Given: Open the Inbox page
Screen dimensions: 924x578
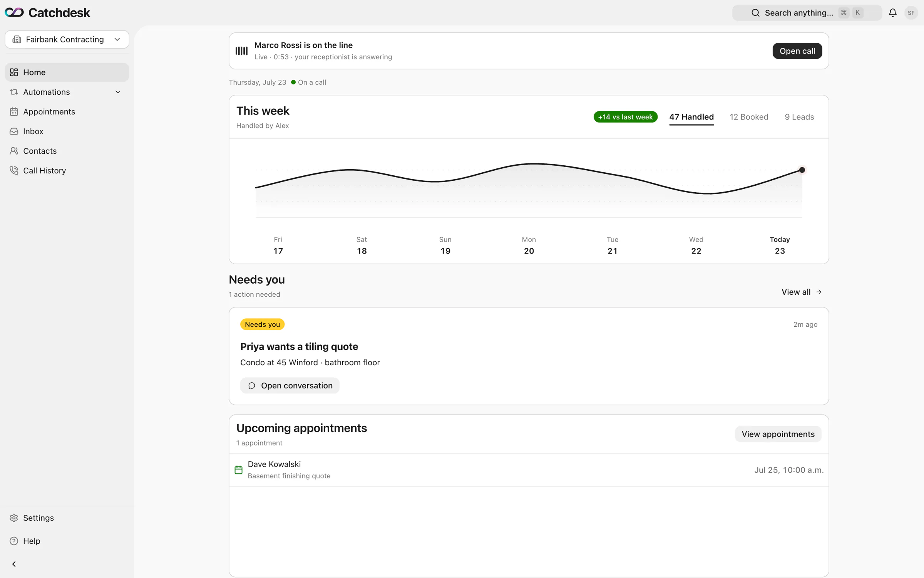Looking at the screenshot, I should [x=67, y=131].
